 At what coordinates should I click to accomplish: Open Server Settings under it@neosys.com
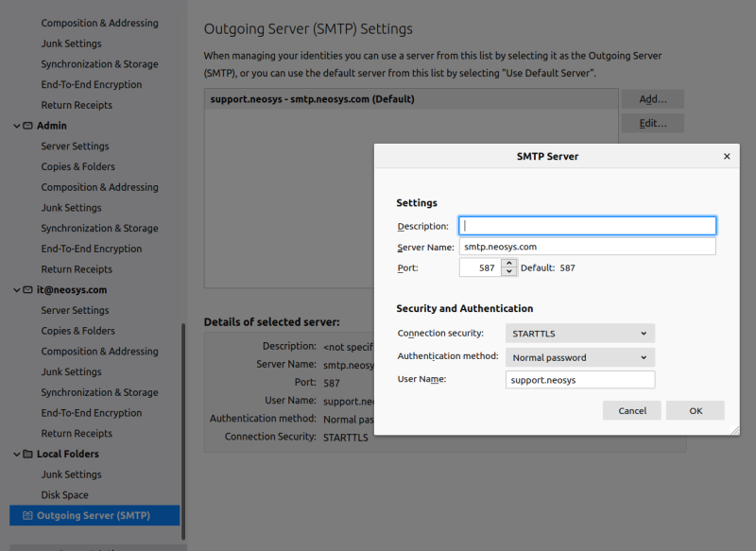click(x=75, y=310)
